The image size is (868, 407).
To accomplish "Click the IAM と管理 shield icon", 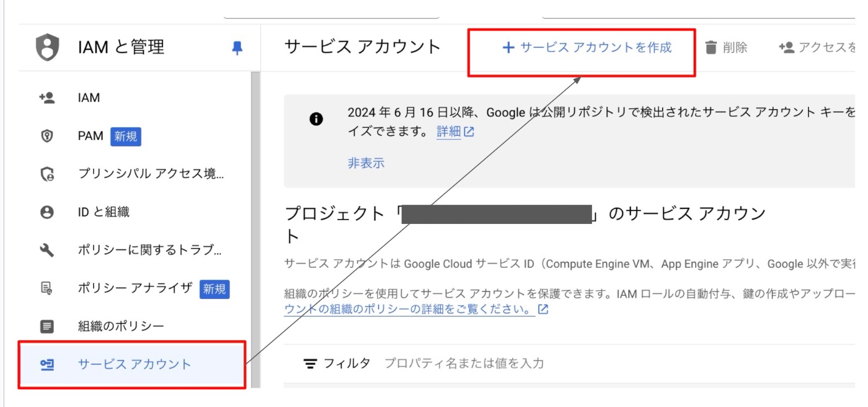I will point(48,47).
